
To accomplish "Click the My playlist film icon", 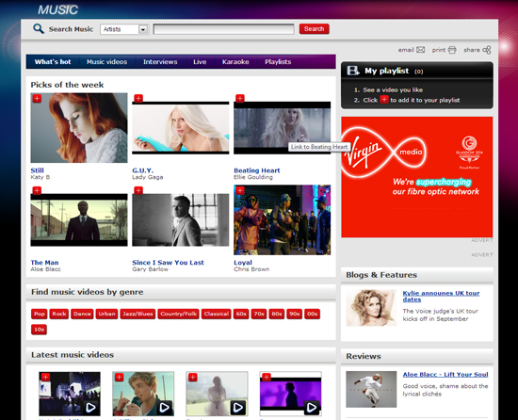I will click(353, 71).
